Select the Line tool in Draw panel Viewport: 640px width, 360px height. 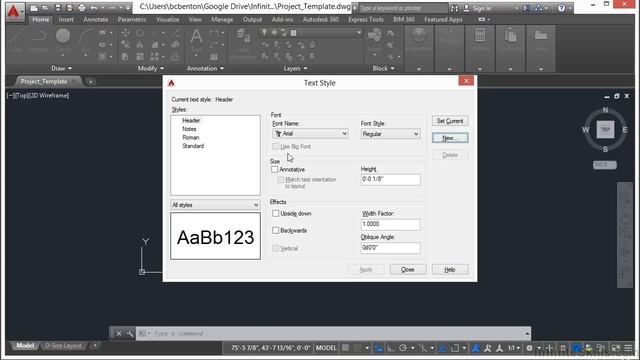click(x=16, y=41)
